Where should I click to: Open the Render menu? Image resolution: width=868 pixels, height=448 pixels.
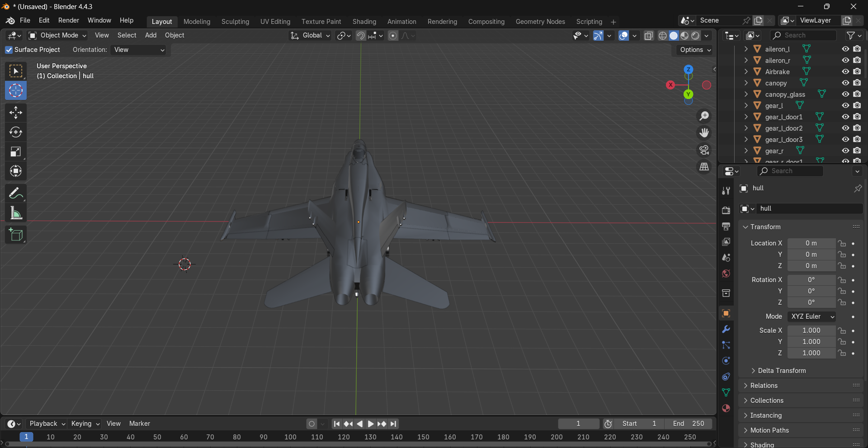coord(68,20)
